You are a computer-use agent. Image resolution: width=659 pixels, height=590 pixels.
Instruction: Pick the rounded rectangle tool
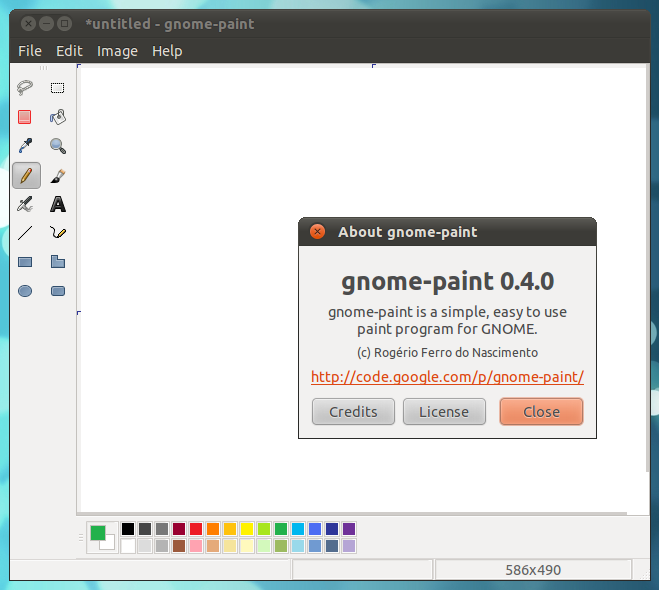coord(58,291)
